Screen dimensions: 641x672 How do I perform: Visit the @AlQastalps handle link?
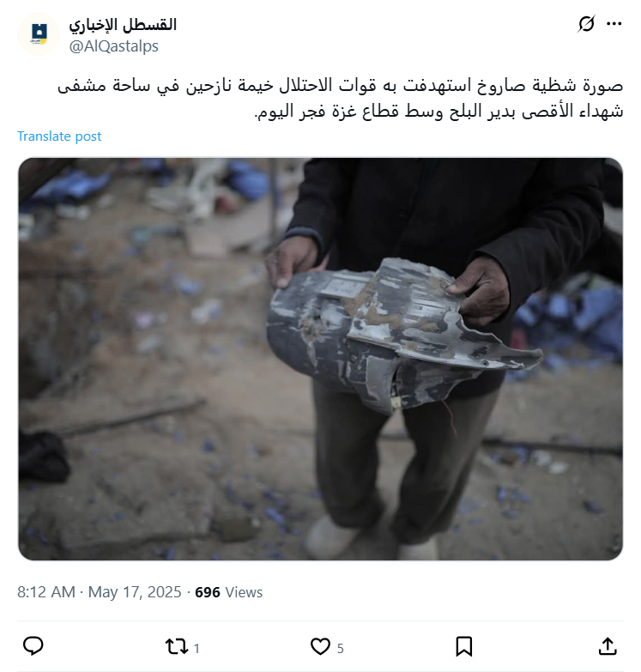click(x=114, y=46)
